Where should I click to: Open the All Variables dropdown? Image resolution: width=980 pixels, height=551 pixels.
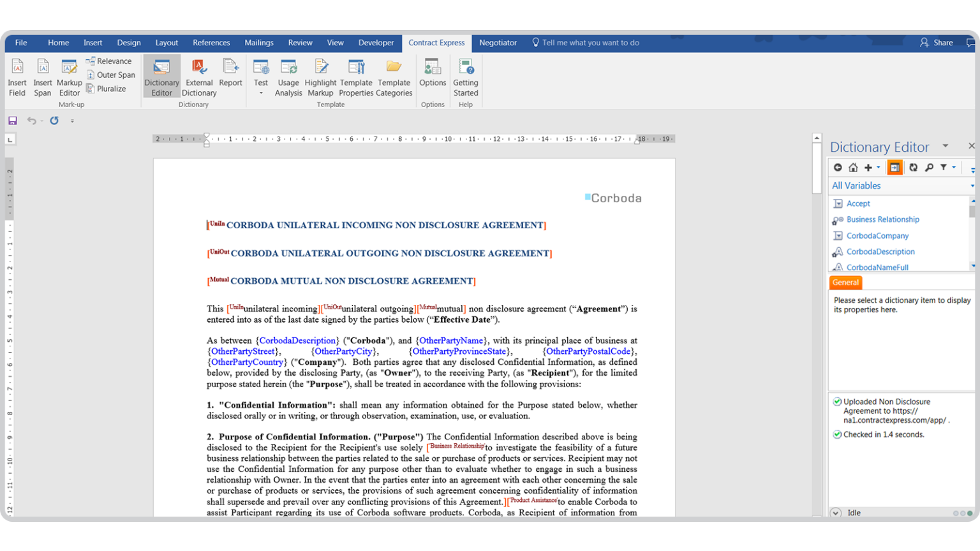[902, 186]
